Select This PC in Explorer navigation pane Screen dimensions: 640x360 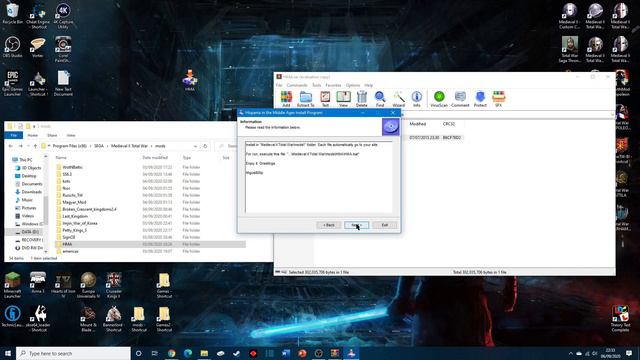pyautogui.click(x=25, y=160)
